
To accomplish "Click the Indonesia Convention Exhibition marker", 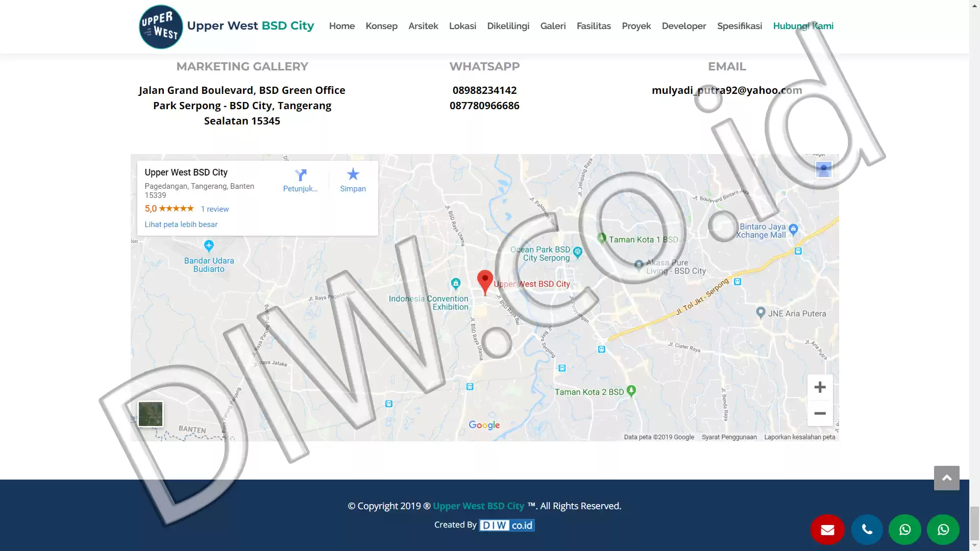I will [x=456, y=283].
